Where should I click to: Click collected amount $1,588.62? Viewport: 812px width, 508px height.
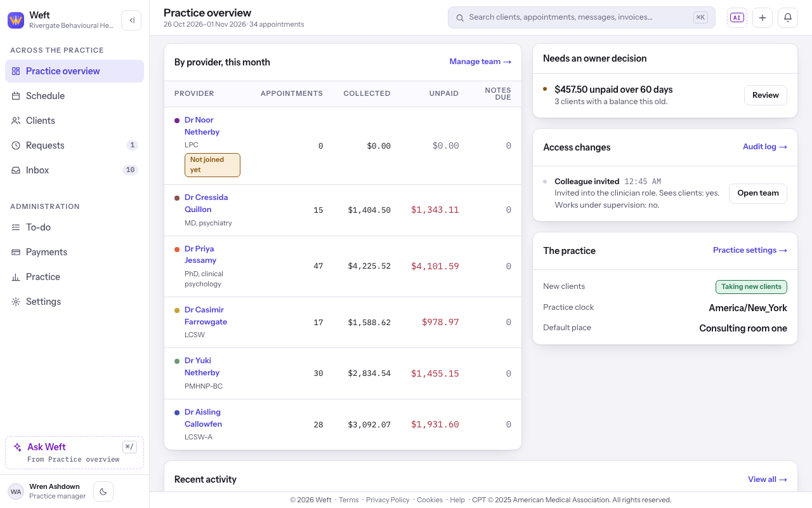[369, 323]
